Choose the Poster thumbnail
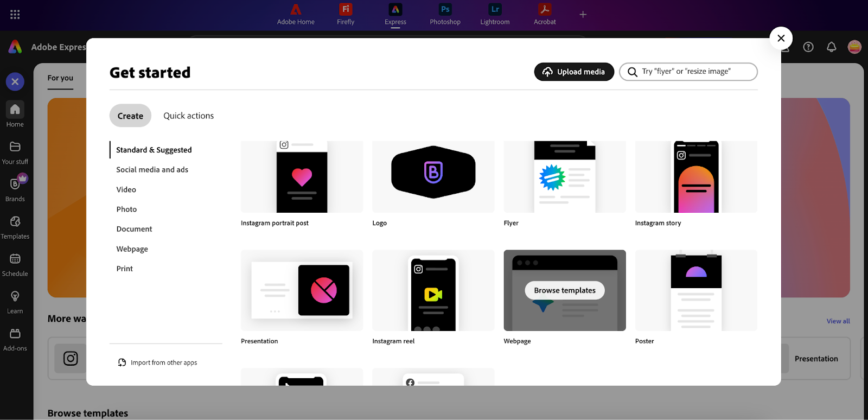This screenshot has height=420, width=868. [696, 290]
